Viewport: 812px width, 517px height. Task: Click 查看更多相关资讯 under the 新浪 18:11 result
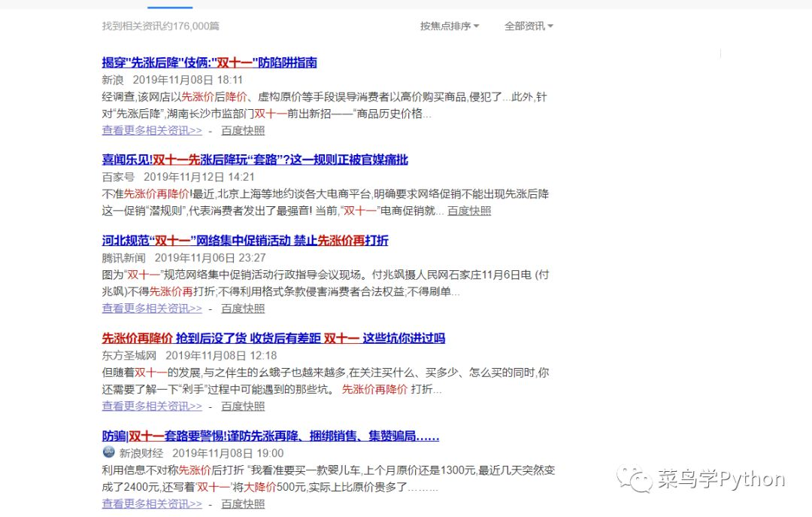[x=152, y=131]
